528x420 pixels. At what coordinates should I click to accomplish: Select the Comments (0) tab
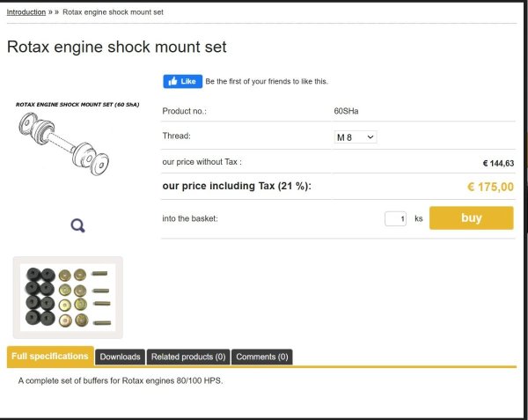click(x=261, y=357)
